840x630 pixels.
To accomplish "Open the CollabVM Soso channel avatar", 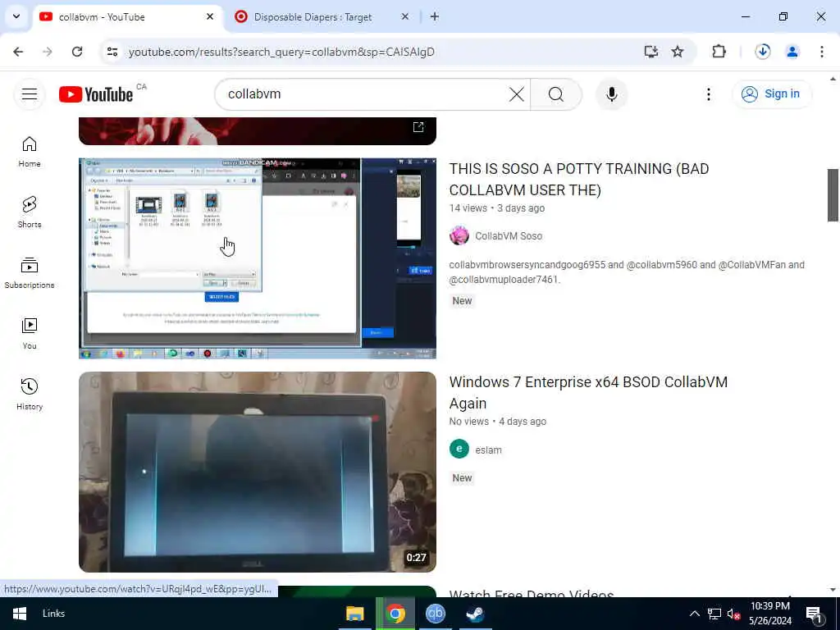I will tap(459, 235).
